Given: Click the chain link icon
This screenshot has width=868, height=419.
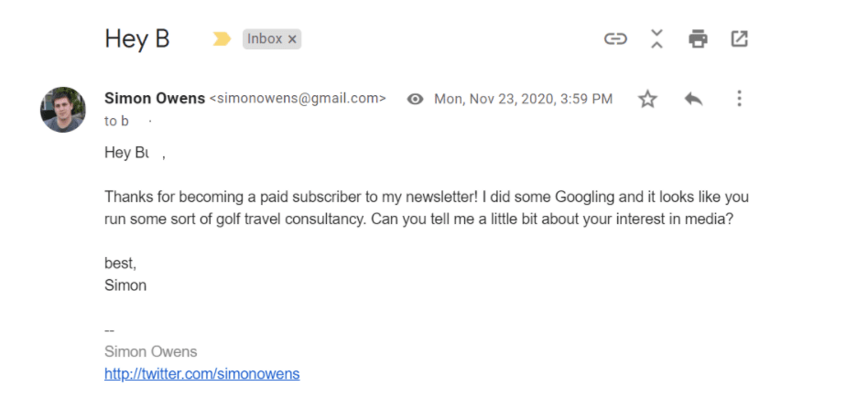Looking at the screenshot, I should pyautogui.click(x=615, y=38).
